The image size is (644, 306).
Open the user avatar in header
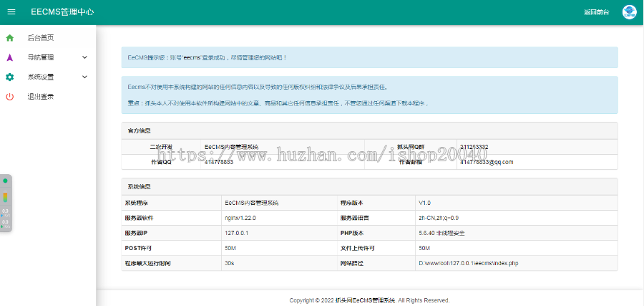click(x=629, y=12)
